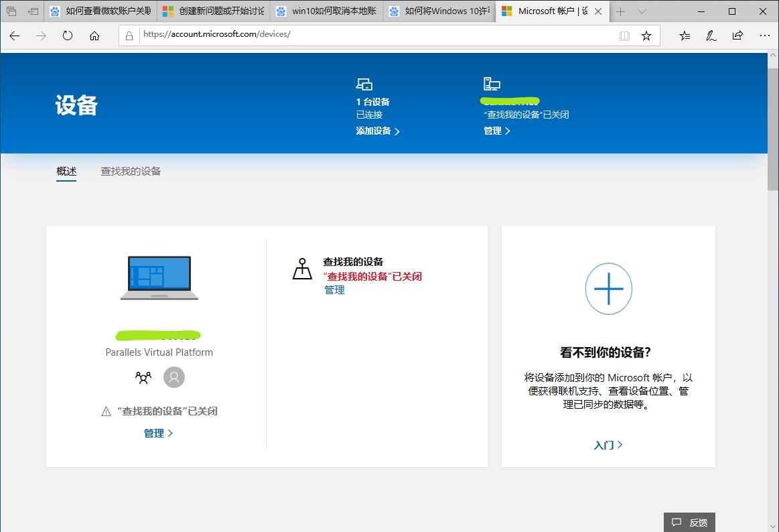Switch to the 如何将Windows 10许 tab
779x532 pixels.
[439, 11]
